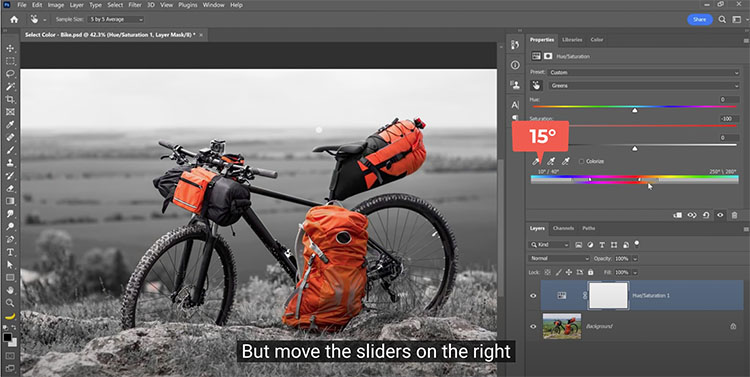Toggle lock image pixels
The width and height of the screenshot is (750, 377).
click(558, 272)
